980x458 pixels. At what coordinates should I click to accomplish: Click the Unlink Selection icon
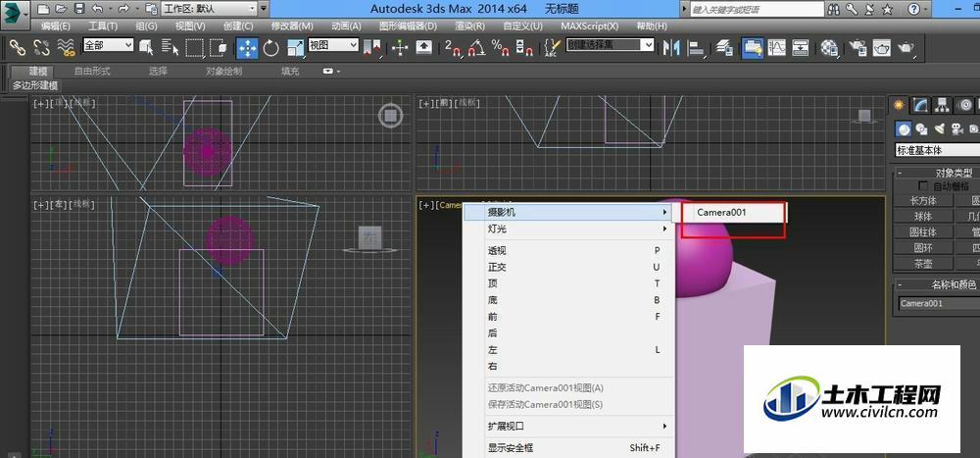point(41,47)
